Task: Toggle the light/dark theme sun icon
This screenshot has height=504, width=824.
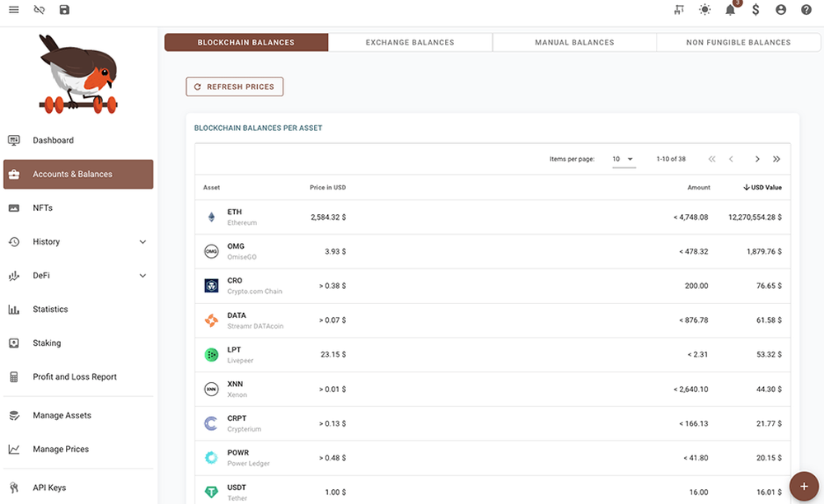Action: 705,9
